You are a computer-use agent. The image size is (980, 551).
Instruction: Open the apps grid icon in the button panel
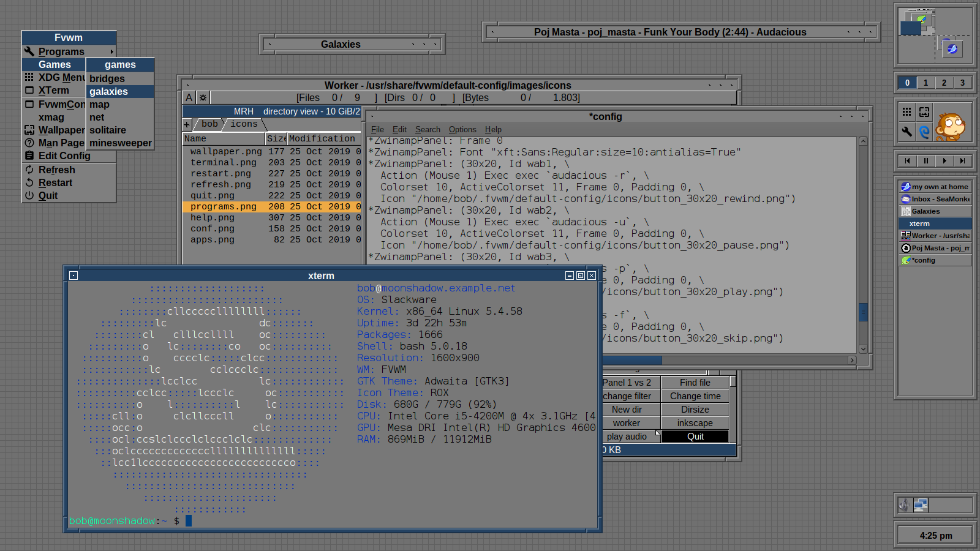click(907, 111)
